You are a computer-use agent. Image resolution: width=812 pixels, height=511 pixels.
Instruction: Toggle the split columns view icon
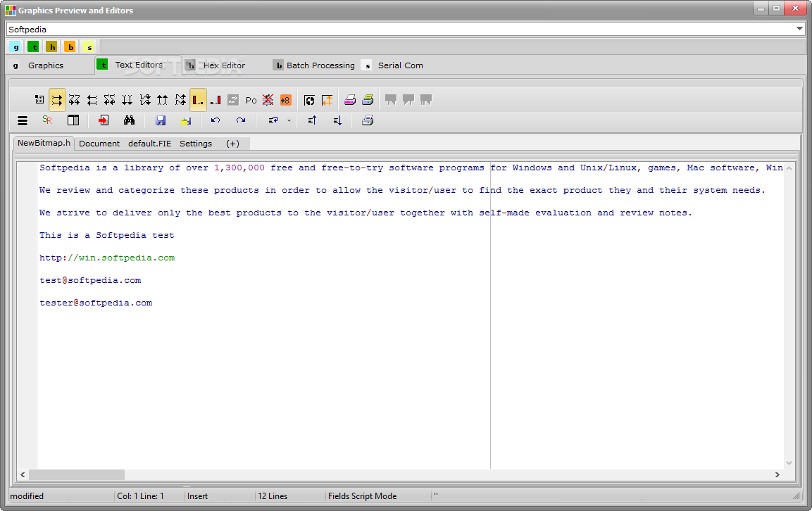click(x=73, y=120)
